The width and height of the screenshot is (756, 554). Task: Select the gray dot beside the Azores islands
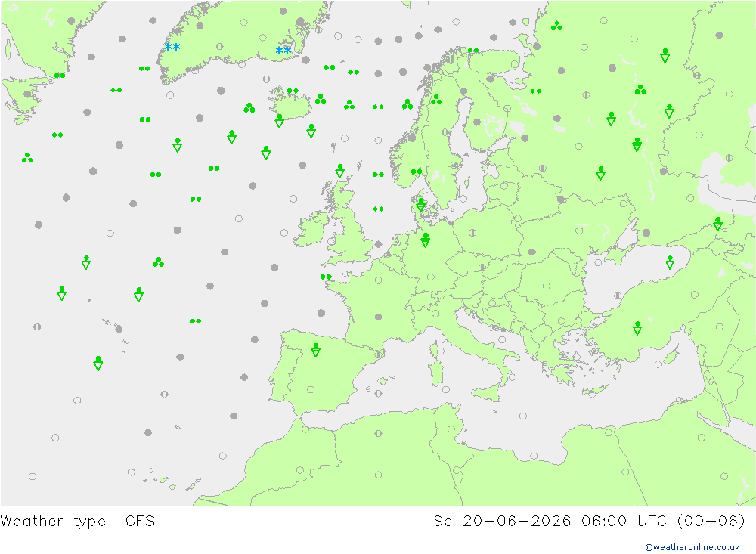tap(119, 329)
